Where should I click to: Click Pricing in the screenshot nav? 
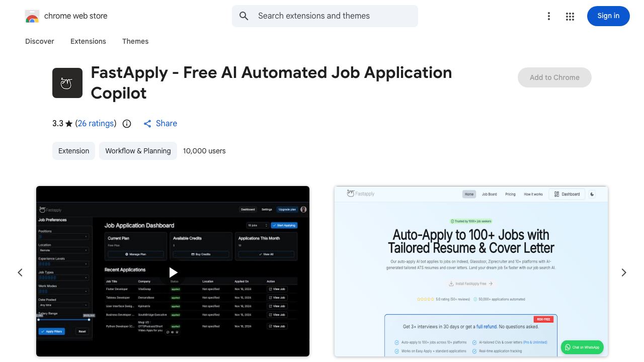(x=511, y=194)
